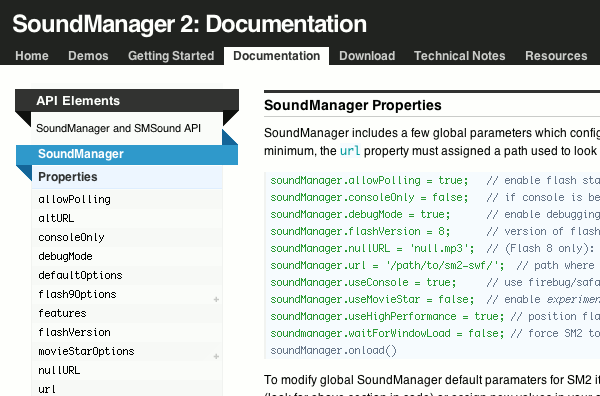Click the SoundManager Properties heading
The image size is (600, 396).
[x=353, y=105]
